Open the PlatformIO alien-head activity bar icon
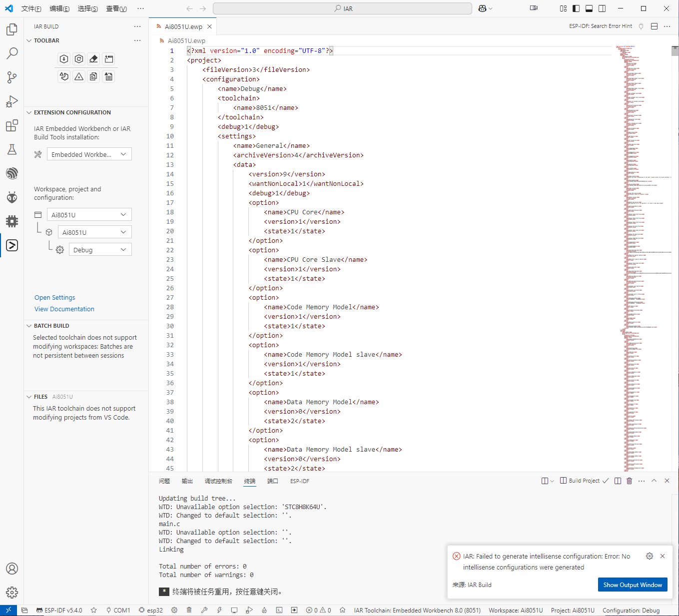679x616 pixels. pyautogui.click(x=12, y=197)
